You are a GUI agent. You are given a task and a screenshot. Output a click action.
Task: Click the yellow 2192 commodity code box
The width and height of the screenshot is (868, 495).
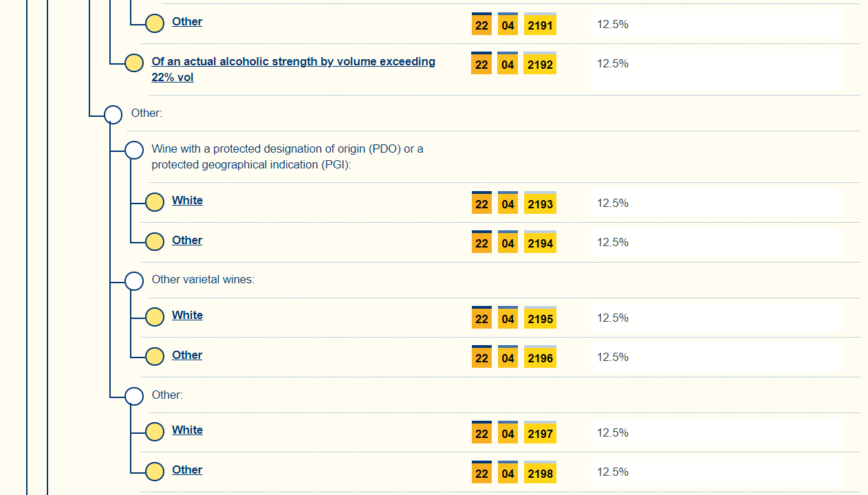point(540,65)
